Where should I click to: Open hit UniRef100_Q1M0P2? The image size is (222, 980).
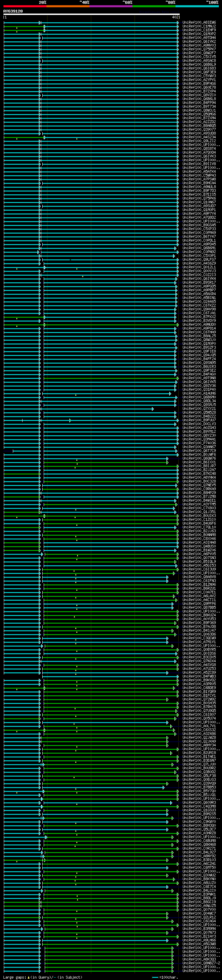(x=199, y=34)
